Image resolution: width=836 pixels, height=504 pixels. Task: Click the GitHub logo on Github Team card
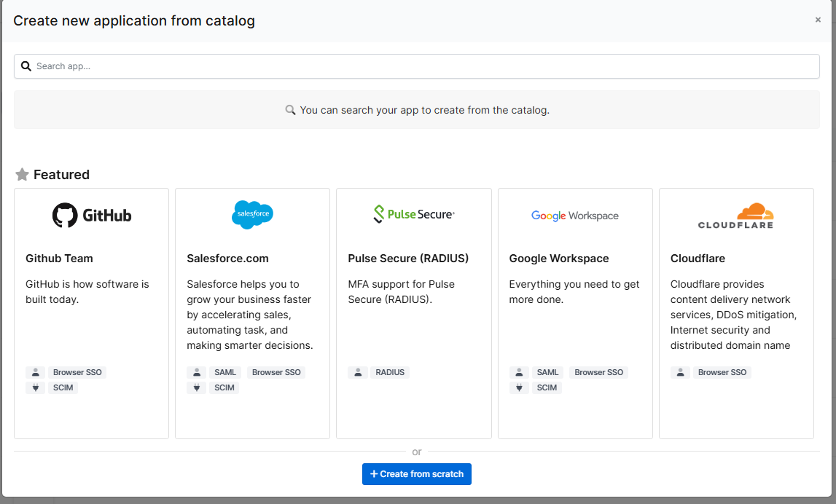pos(92,216)
